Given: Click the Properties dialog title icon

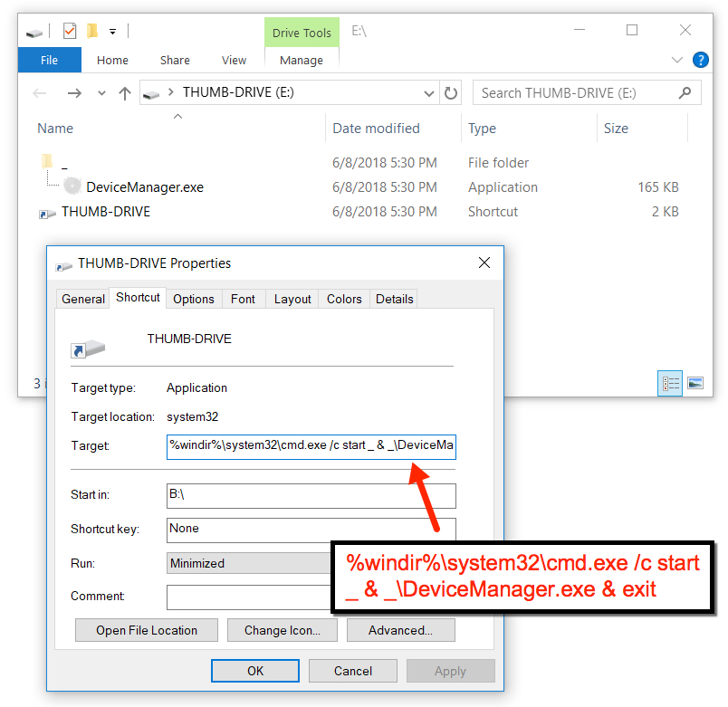Looking at the screenshot, I should (64, 266).
